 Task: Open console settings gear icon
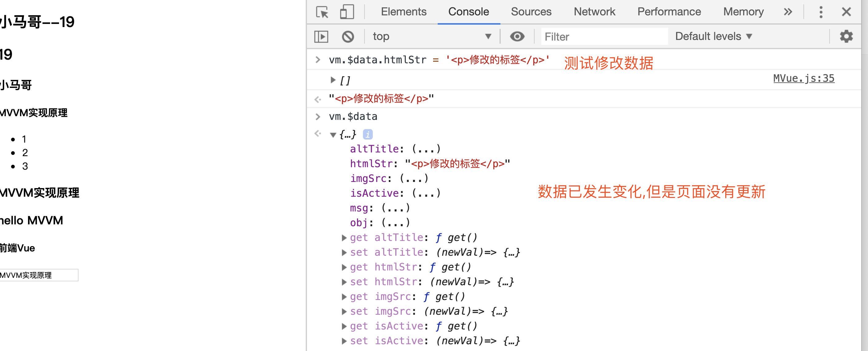coord(846,36)
